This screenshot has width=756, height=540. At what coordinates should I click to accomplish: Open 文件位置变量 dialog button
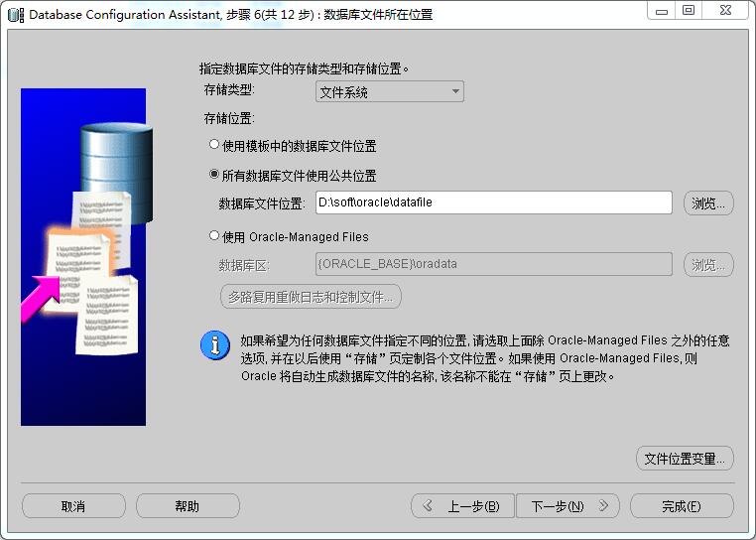(x=685, y=459)
